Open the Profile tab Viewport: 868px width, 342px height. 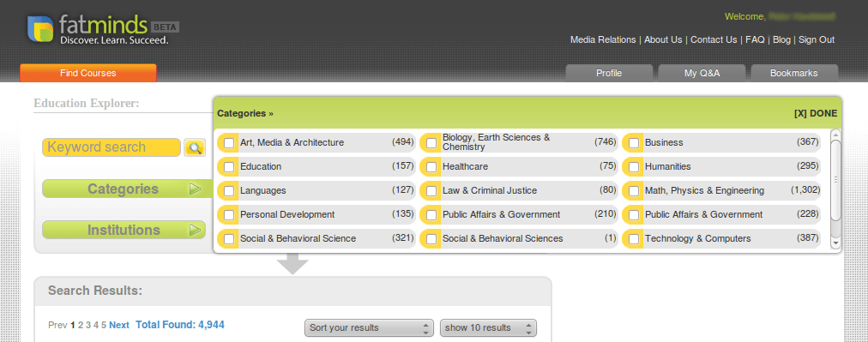pyautogui.click(x=609, y=73)
